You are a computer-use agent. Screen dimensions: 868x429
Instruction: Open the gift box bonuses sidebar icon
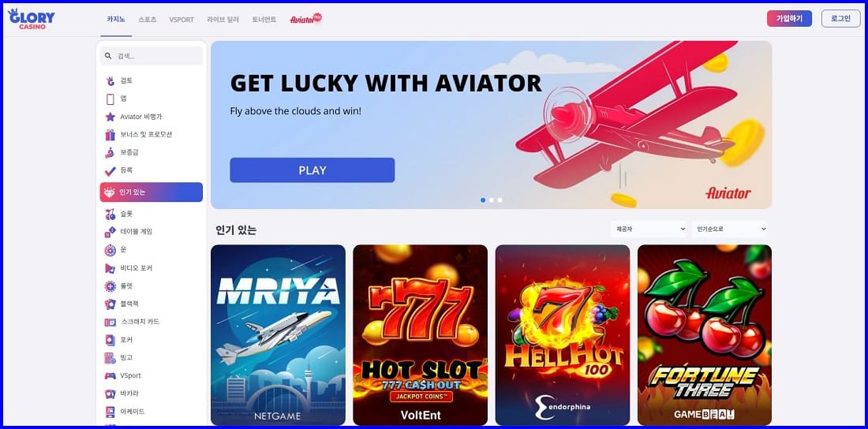[x=110, y=135]
